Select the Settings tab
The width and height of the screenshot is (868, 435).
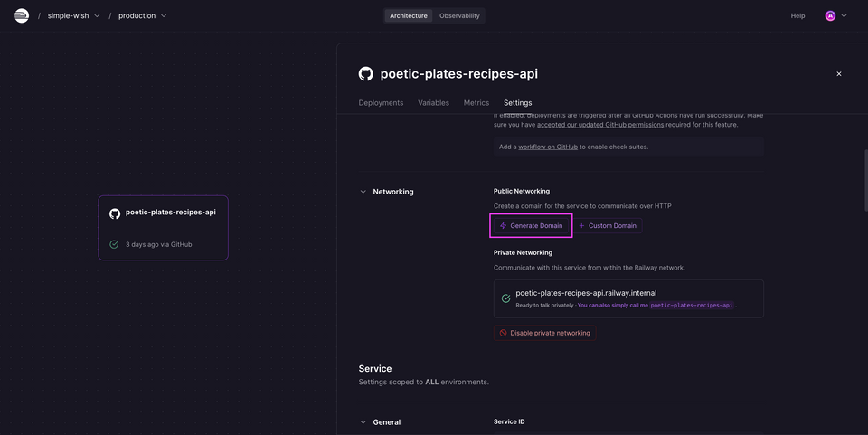click(x=517, y=103)
